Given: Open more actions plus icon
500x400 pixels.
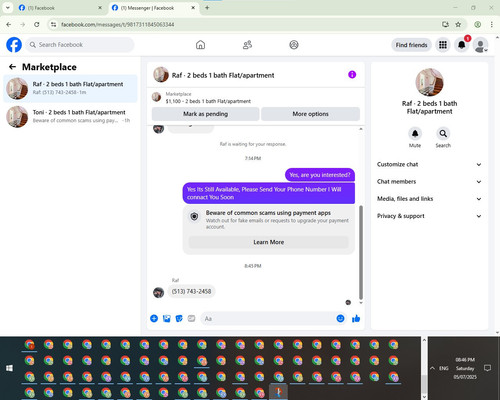Looking at the screenshot, I should pos(154,318).
